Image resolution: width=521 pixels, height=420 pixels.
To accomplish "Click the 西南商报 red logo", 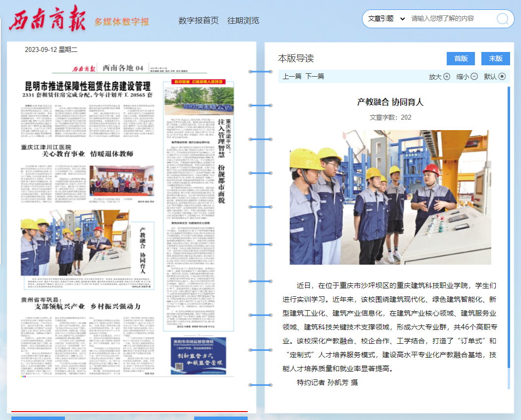I will pos(47,19).
